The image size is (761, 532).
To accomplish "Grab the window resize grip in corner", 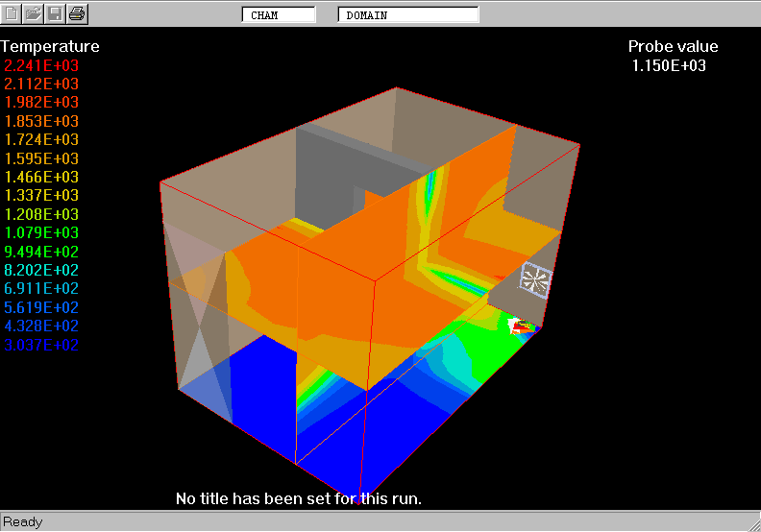I will point(752,523).
